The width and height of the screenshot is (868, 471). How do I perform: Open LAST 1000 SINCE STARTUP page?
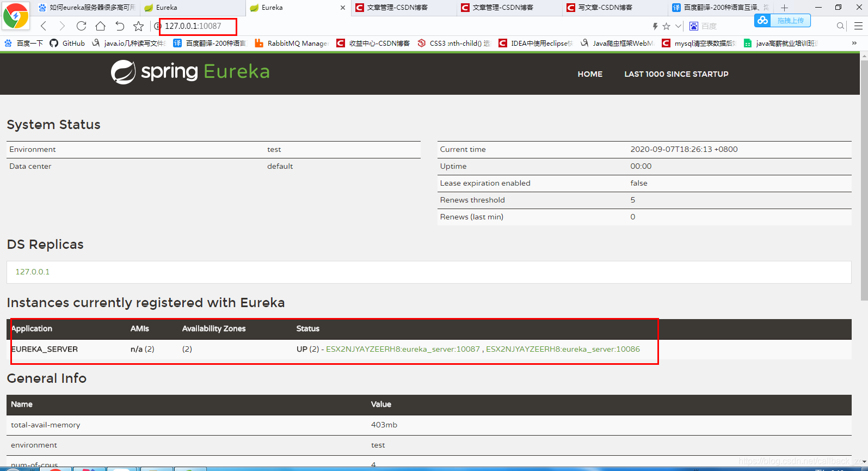(x=676, y=74)
